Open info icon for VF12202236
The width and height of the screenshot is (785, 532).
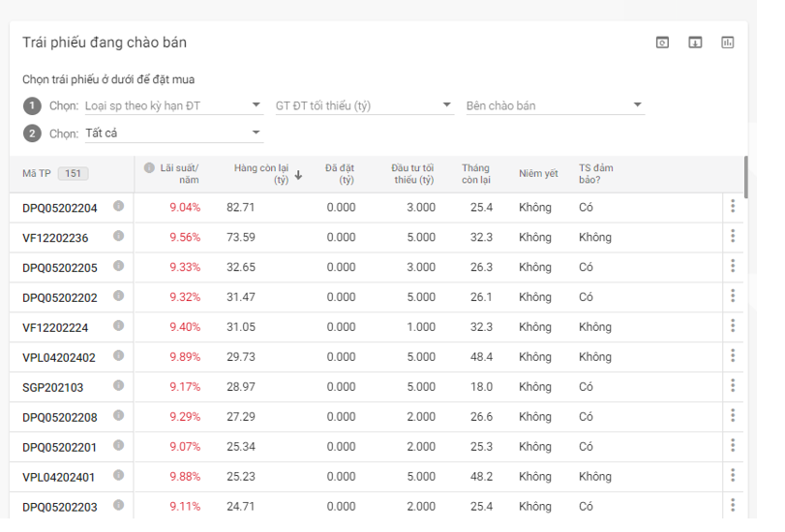[119, 236]
